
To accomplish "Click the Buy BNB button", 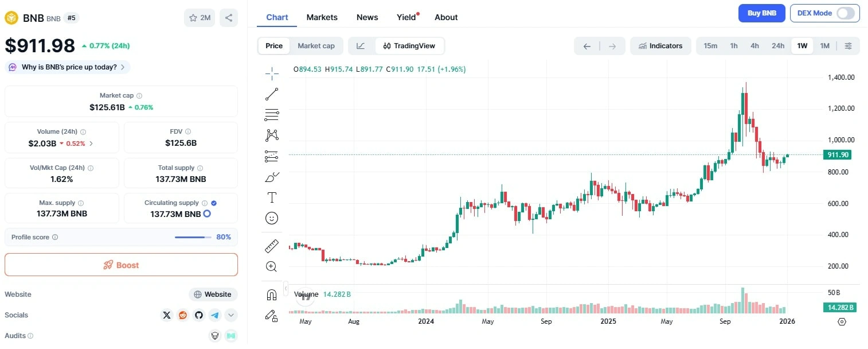I will pos(761,13).
